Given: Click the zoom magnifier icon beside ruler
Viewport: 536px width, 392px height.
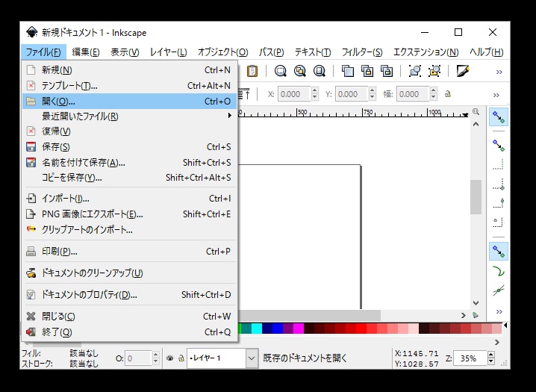Looking at the screenshot, I should tap(476, 112).
